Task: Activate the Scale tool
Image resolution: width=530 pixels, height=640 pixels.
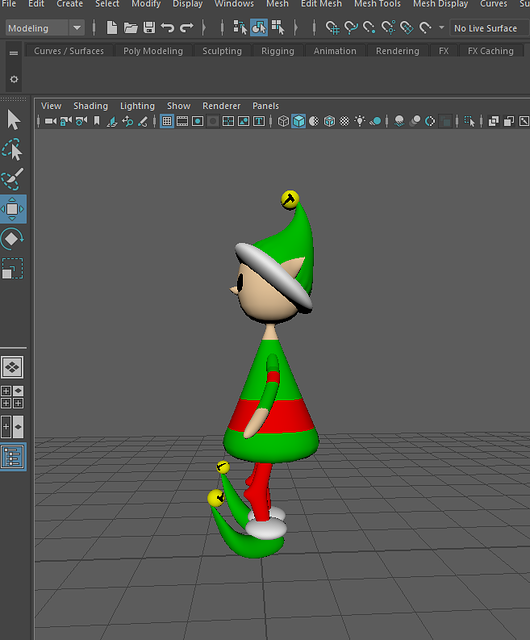Action: click(13, 269)
